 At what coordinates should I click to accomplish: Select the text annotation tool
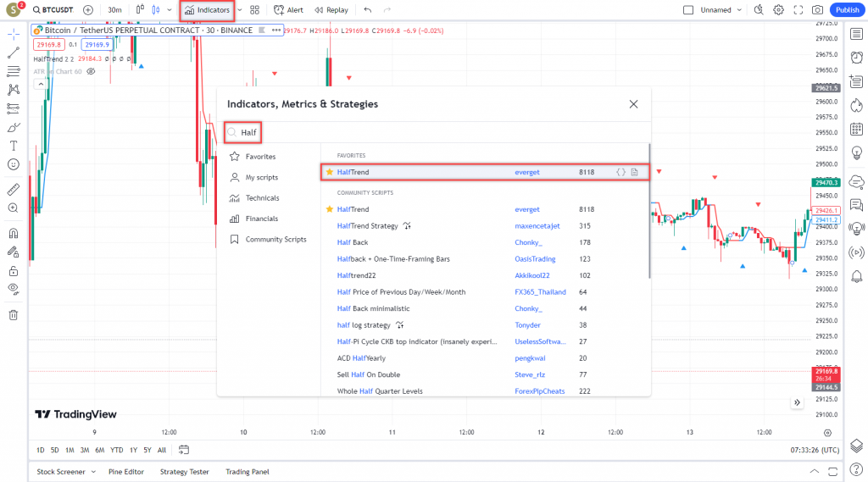14,146
